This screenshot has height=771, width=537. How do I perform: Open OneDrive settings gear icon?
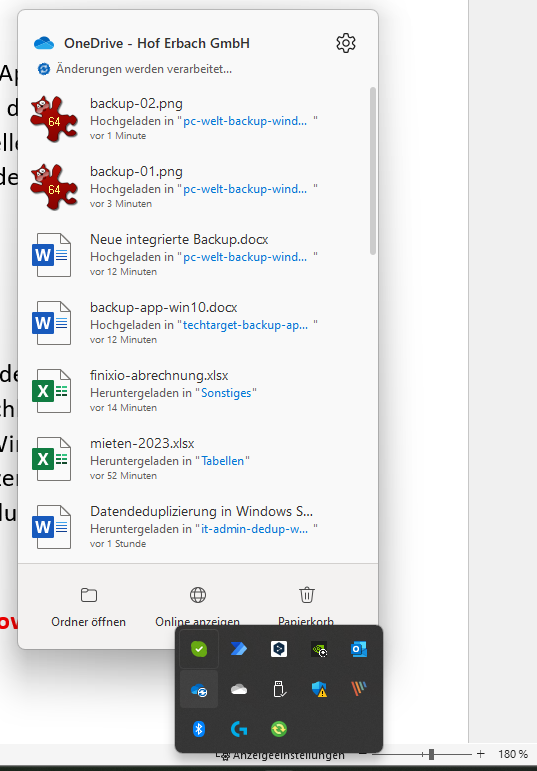click(346, 43)
